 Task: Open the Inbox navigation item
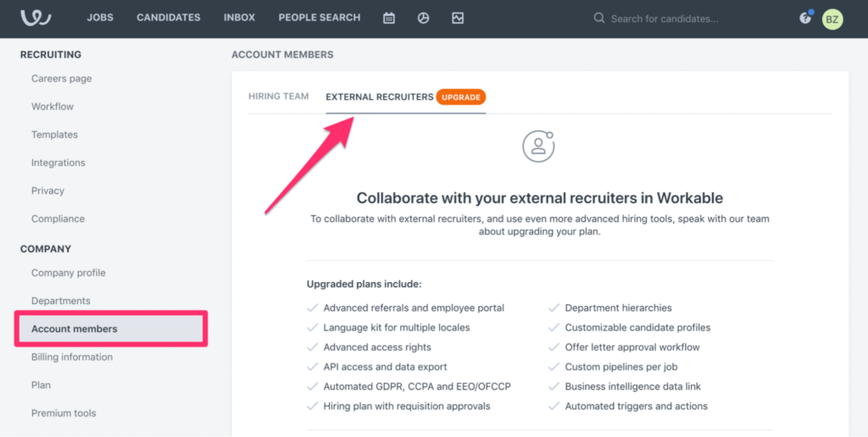(x=239, y=18)
